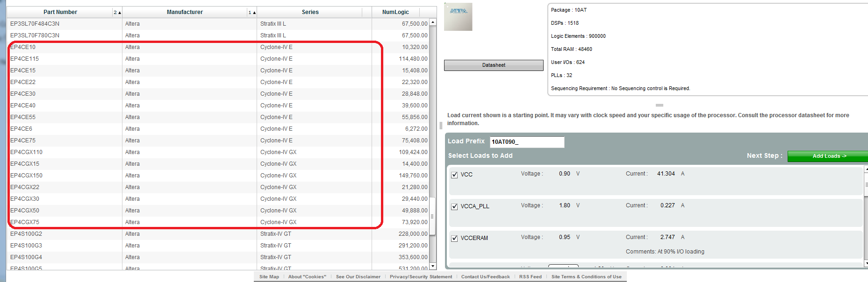Screen dimensions: 868x282
Task: Uncheck the VCC load checkbox
Action: 454,175
